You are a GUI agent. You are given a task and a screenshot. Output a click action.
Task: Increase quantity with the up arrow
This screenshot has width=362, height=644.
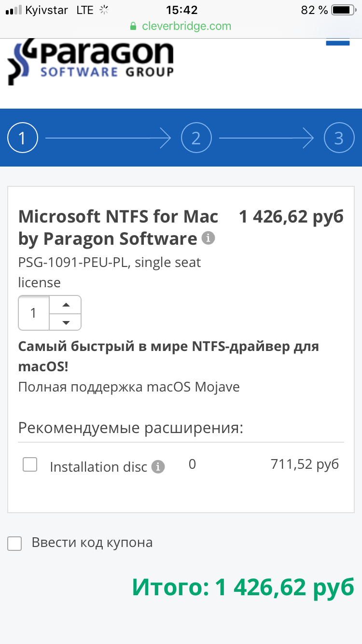66,305
